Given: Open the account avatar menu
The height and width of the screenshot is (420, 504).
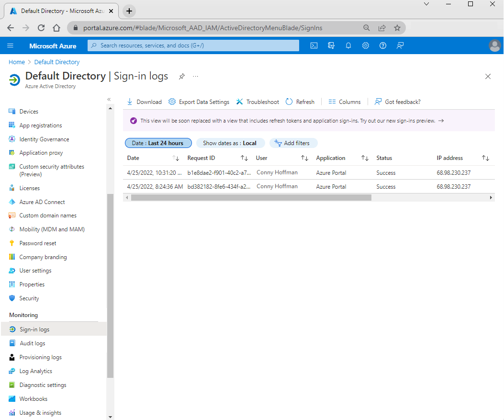Looking at the screenshot, I should [495, 45].
